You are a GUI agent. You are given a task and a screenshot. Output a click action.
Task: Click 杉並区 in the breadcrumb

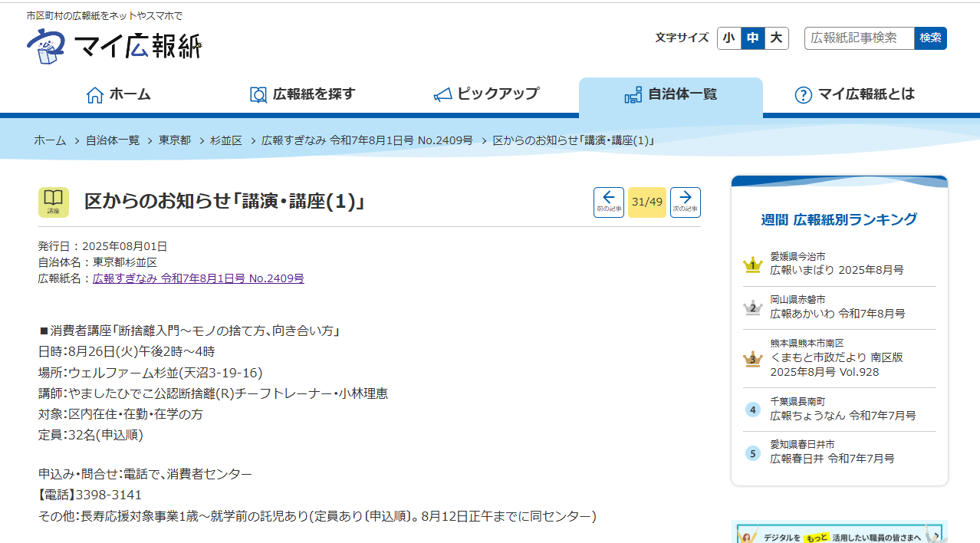(x=225, y=140)
